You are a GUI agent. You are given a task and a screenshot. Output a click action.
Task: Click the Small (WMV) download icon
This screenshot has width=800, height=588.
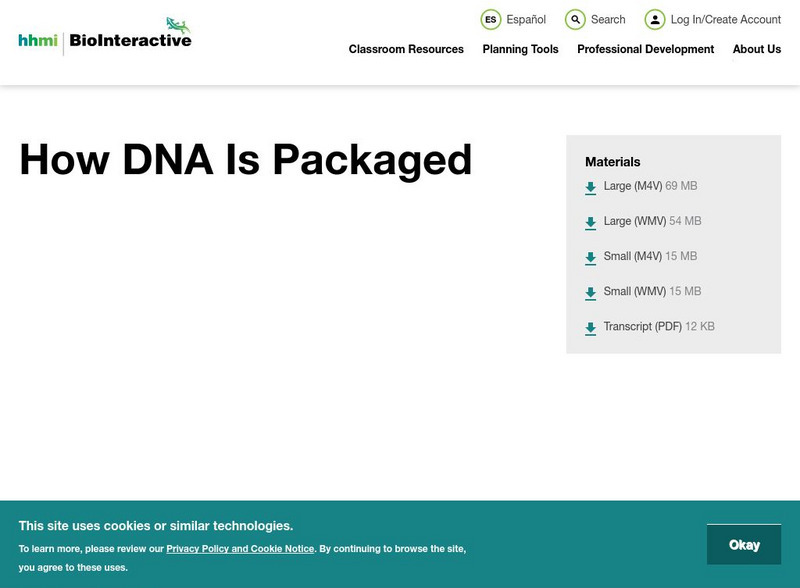point(589,292)
